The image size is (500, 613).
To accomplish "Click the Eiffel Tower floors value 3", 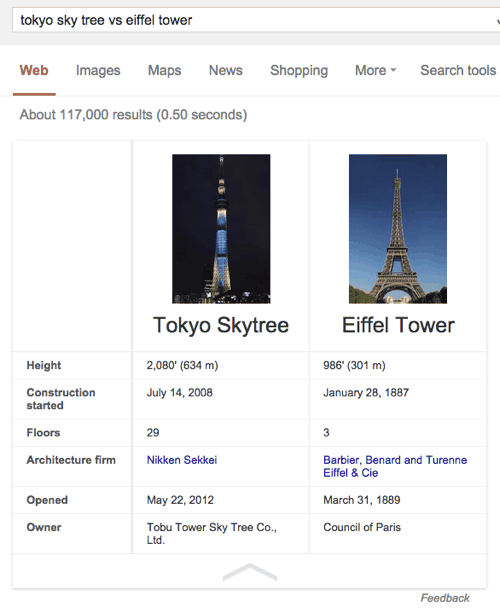I will [326, 432].
